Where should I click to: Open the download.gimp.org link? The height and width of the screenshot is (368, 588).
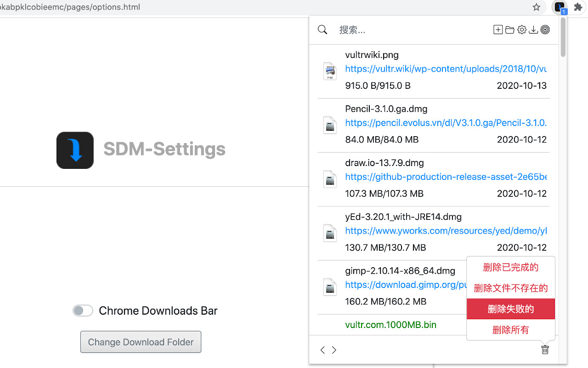pos(406,285)
